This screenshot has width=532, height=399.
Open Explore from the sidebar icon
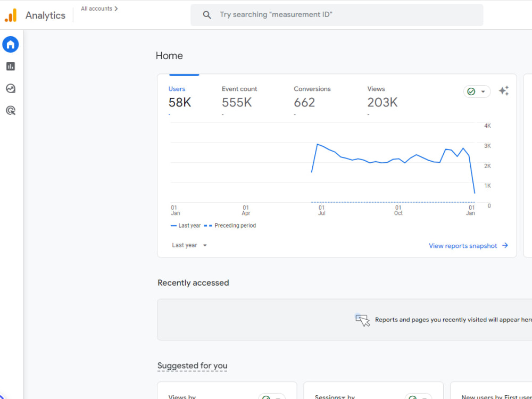coord(11,88)
